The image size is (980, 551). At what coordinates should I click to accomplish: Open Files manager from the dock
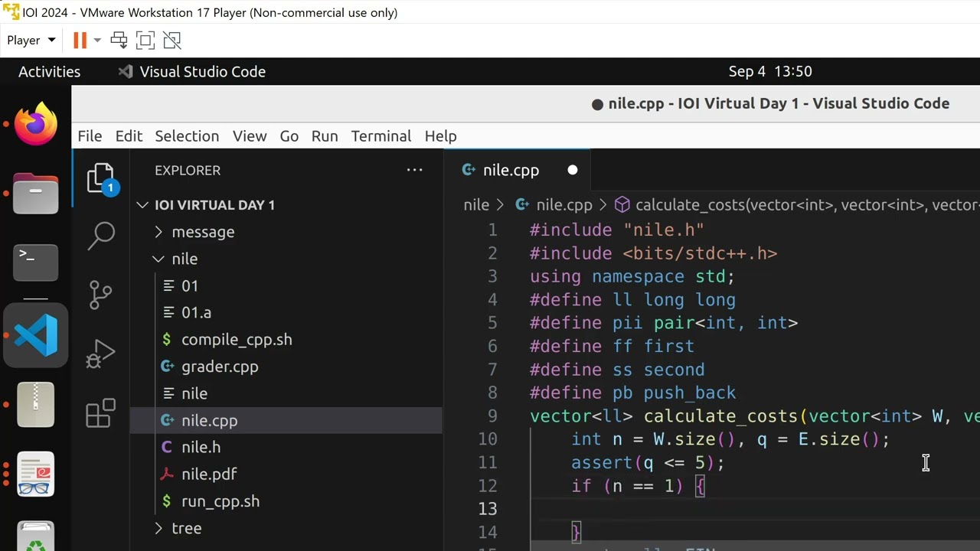(36, 194)
